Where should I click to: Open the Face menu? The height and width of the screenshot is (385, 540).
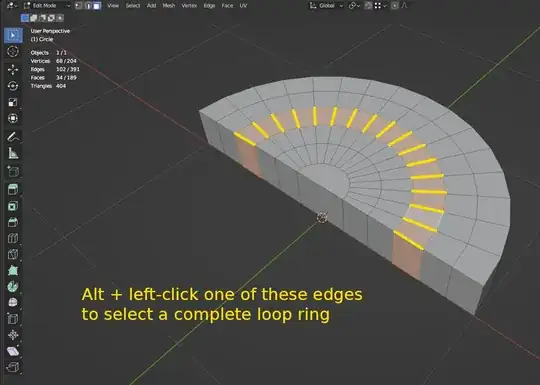[x=227, y=6]
